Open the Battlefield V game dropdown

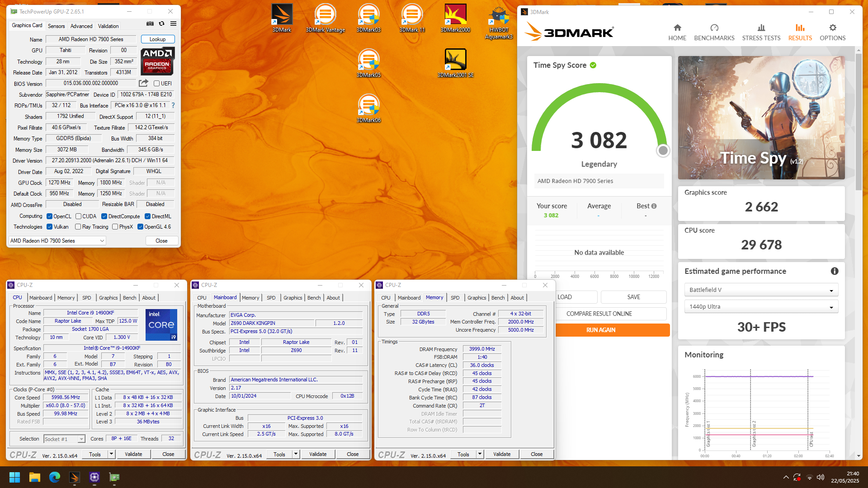coord(761,290)
